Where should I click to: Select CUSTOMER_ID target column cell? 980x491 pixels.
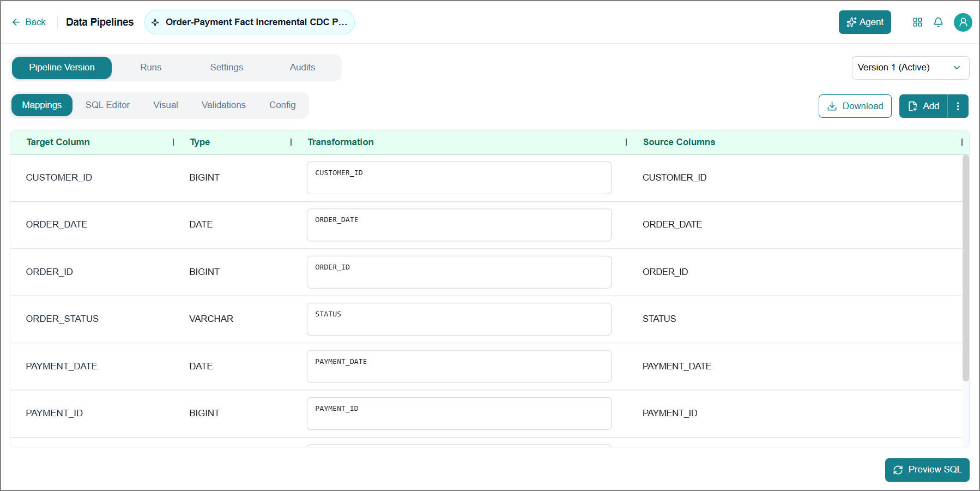tap(59, 177)
